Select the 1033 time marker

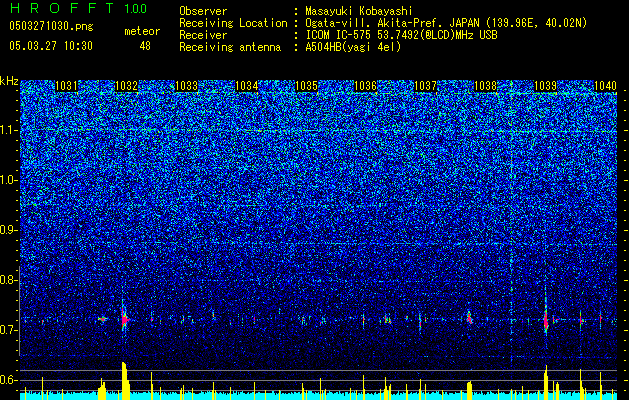[187, 86]
